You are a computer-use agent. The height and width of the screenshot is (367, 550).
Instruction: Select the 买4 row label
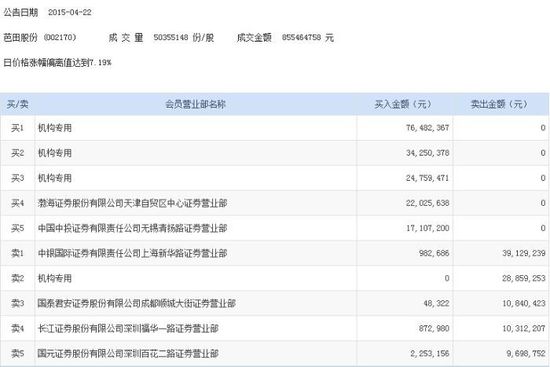(18, 203)
